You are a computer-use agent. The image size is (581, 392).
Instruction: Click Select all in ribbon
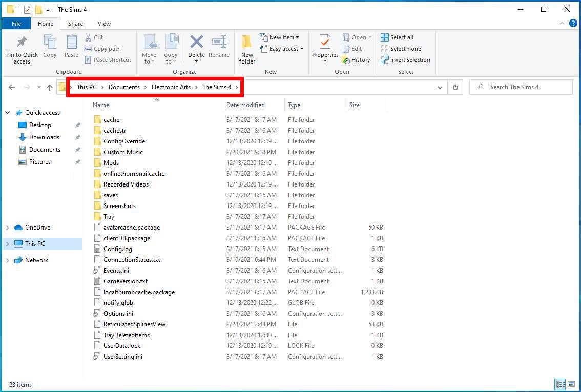(397, 37)
